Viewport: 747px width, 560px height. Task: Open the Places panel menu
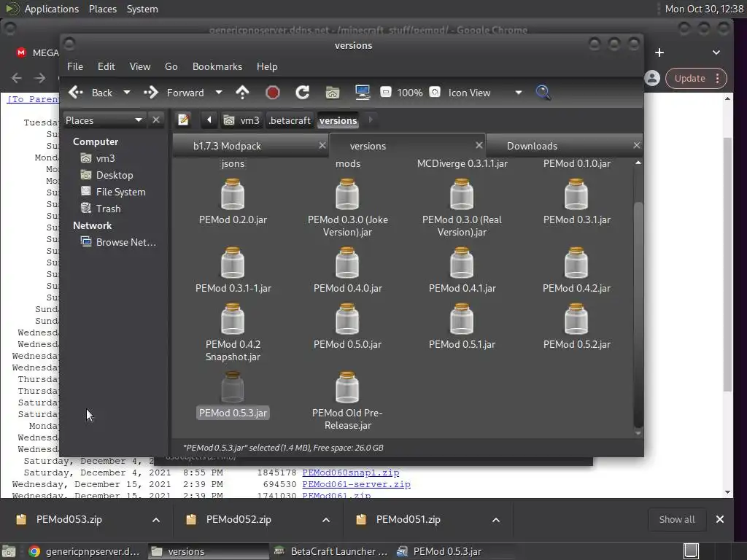point(102,9)
